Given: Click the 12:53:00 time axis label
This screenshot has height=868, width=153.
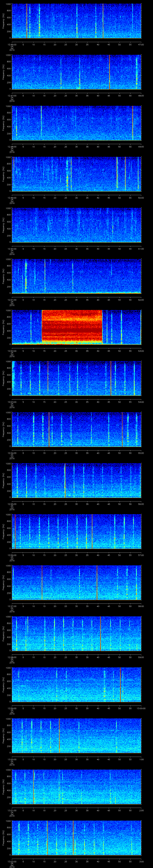Looking at the screenshot, I should coord(12,402).
